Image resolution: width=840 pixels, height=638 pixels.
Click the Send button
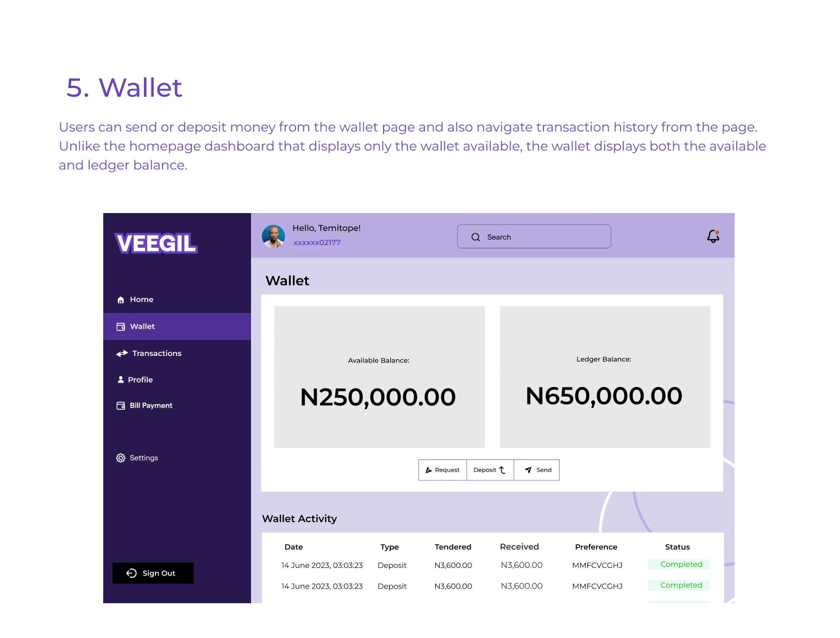pyautogui.click(x=537, y=470)
